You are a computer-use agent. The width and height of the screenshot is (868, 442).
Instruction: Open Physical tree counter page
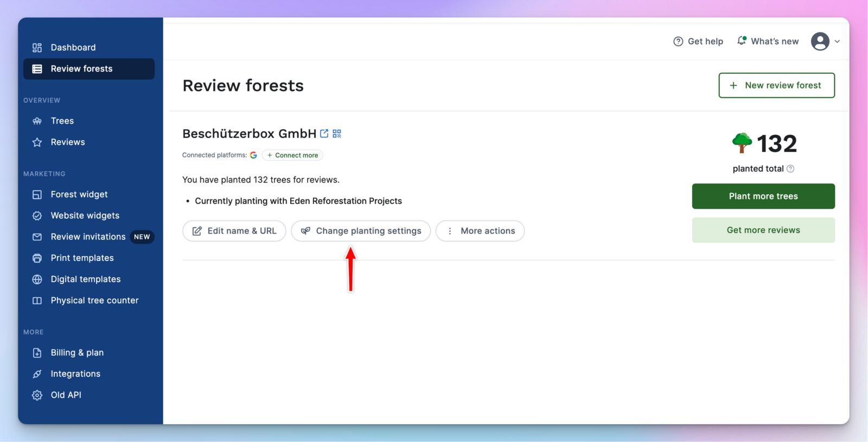coord(94,300)
